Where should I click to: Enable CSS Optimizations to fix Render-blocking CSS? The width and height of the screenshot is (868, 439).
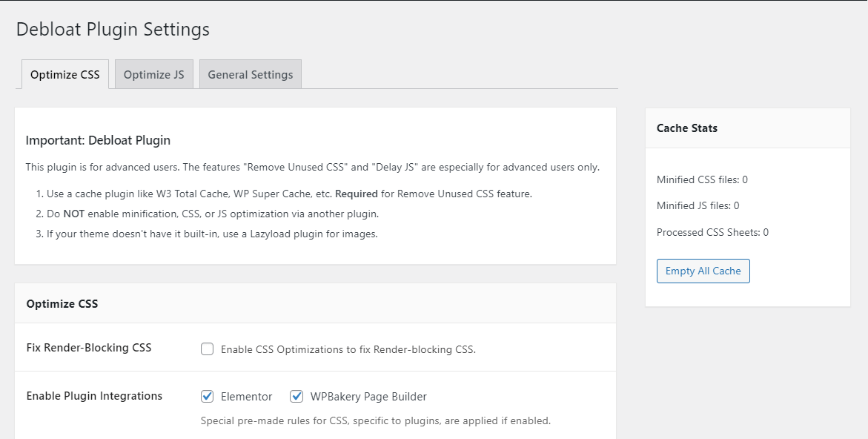tap(207, 349)
